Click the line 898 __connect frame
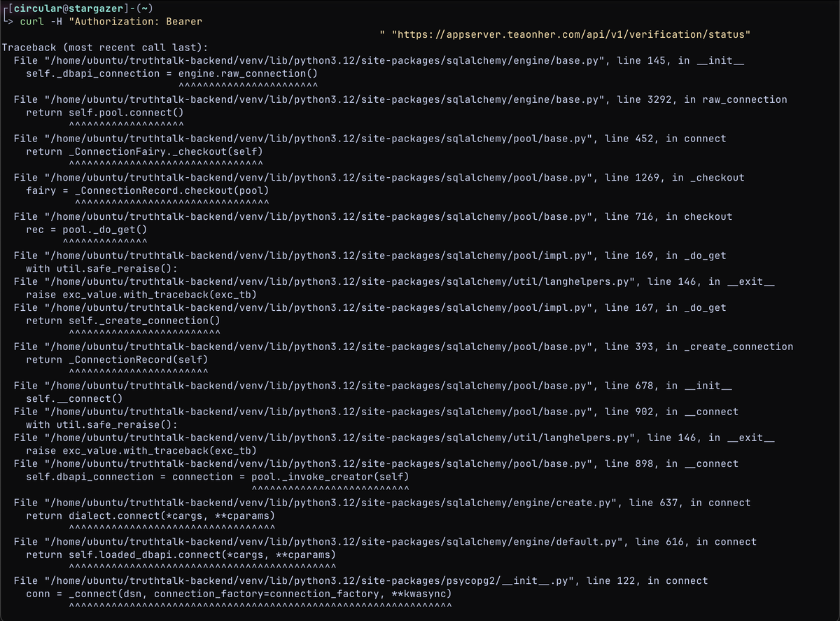The image size is (840, 621). click(376, 464)
